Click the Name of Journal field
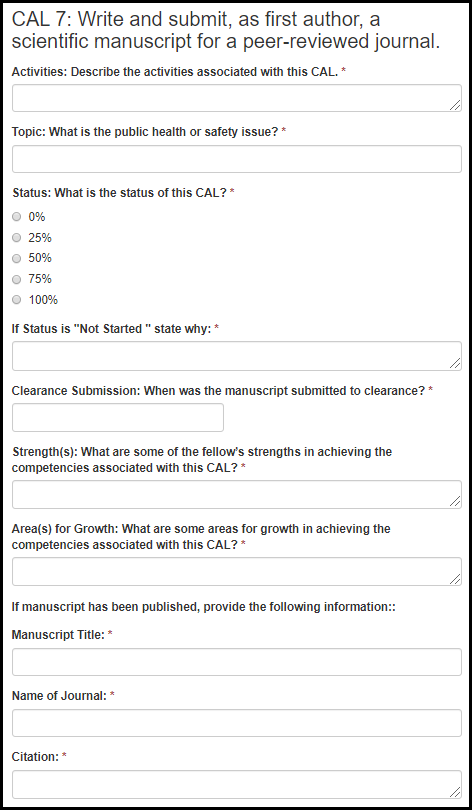 tap(237, 723)
